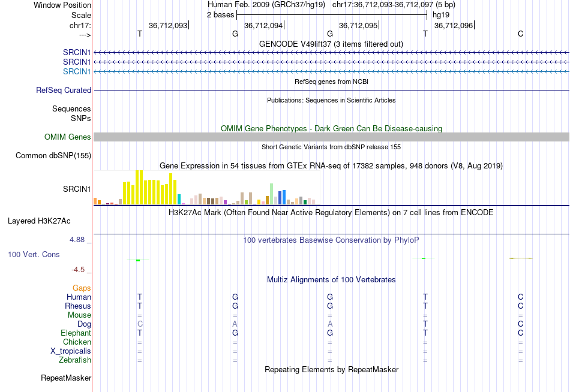
Task: Click the ---> strand direction arrow label
Action: tap(85, 35)
